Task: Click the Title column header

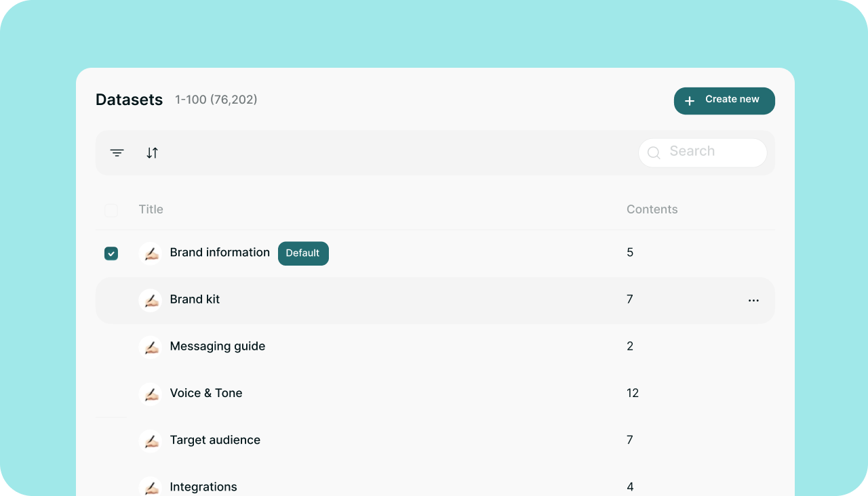Action: [151, 209]
